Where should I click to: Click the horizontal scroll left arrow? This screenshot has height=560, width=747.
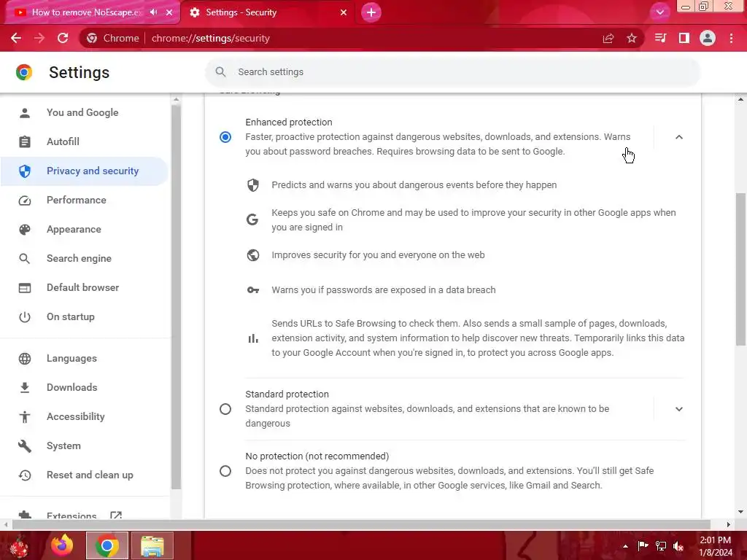pos(6,524)
